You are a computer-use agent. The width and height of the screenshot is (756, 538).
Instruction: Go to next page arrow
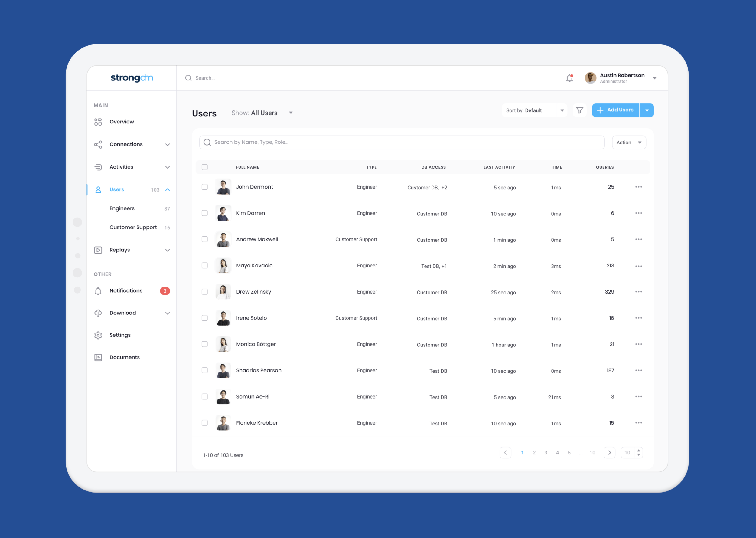pyautogui.click(x=609, y=453)
